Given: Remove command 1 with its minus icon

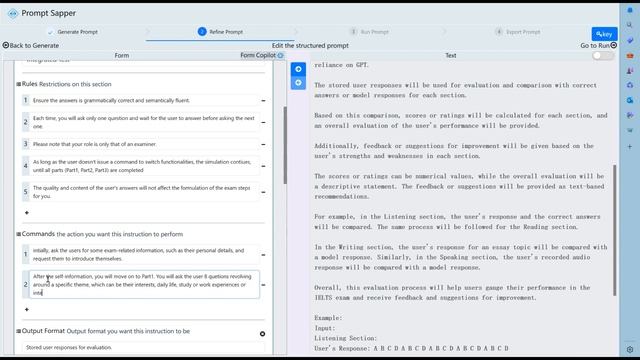Looking at the screenshot, I should pos(263,255).
